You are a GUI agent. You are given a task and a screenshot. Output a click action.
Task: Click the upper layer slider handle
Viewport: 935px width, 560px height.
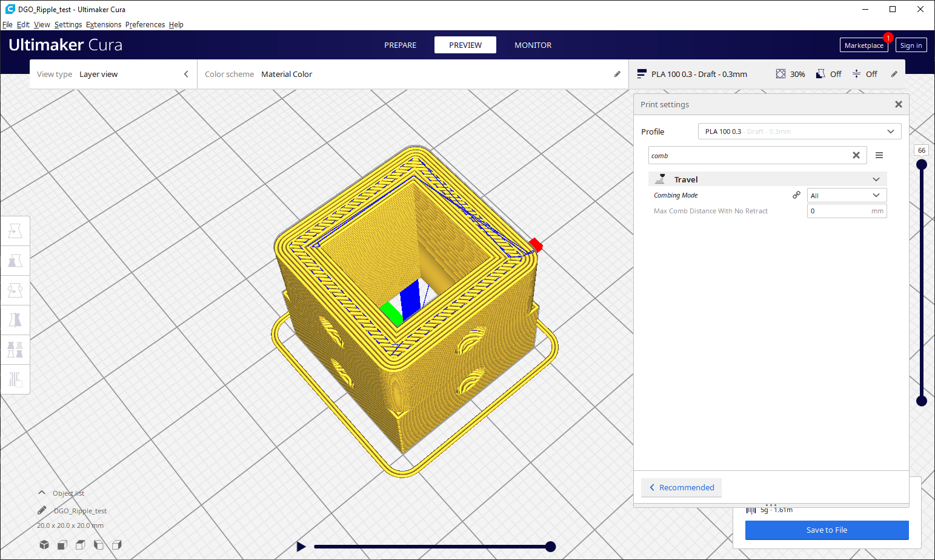pos(922,164)
